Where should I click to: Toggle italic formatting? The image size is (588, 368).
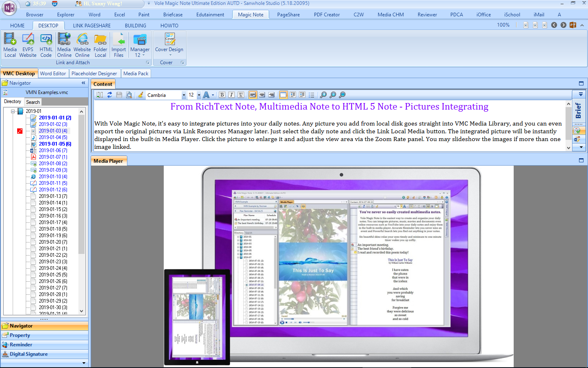[x=232, y=95]
